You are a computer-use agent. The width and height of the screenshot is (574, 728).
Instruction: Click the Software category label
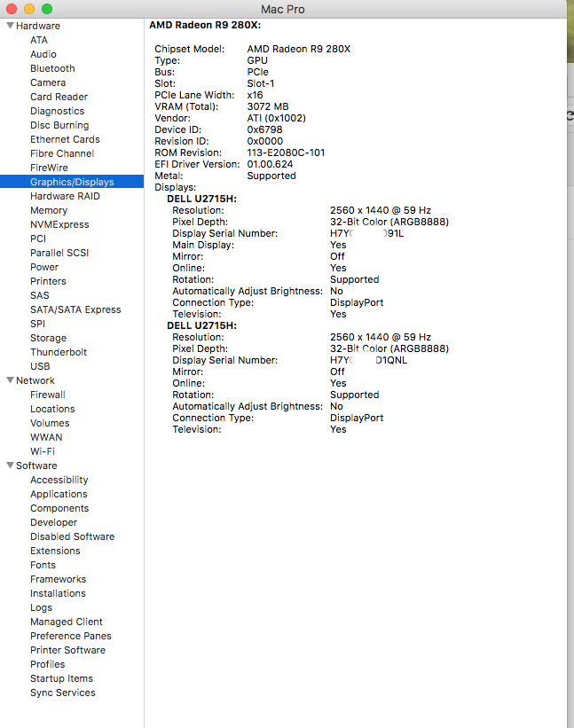36,466
